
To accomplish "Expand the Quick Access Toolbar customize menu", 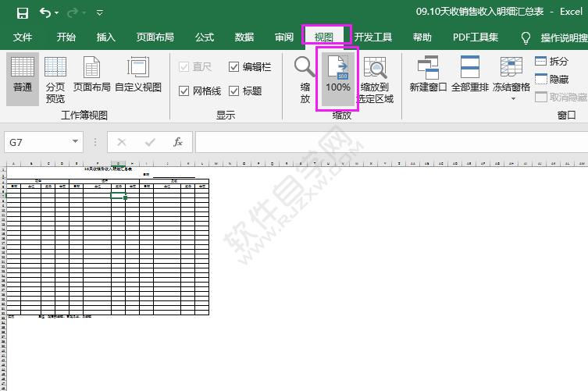I will pyautogui.click(x=99, y=13).
